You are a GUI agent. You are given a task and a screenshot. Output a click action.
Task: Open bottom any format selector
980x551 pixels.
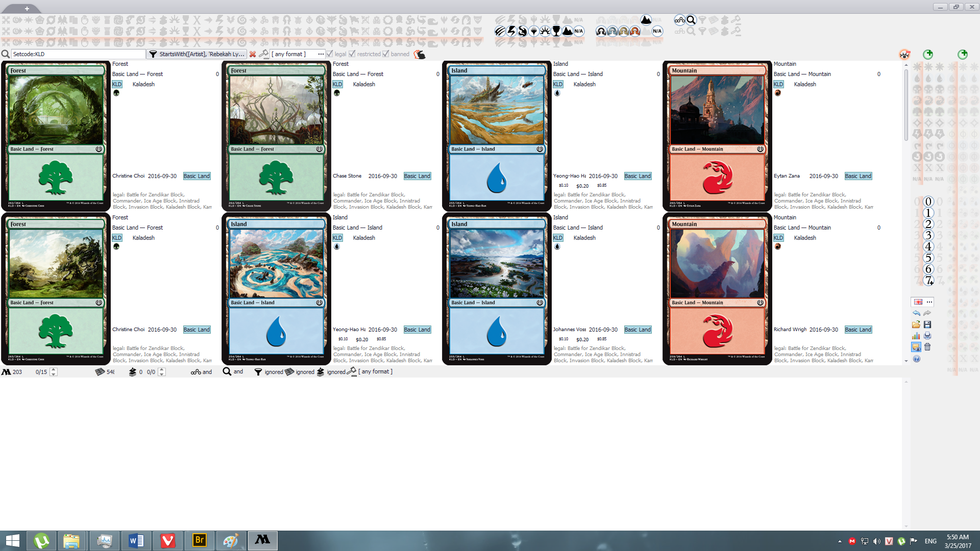pos(375,371)
